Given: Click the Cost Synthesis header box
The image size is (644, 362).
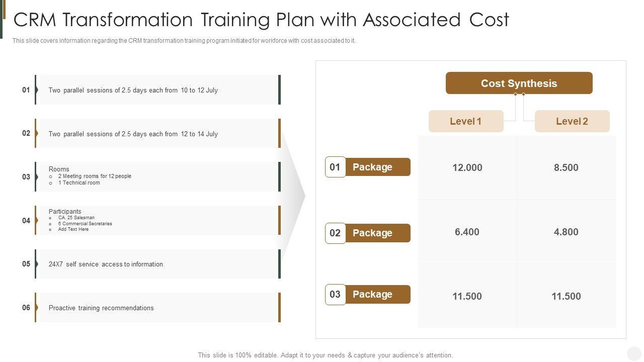Looking at the screenshot, I should [x=519, y=83].
